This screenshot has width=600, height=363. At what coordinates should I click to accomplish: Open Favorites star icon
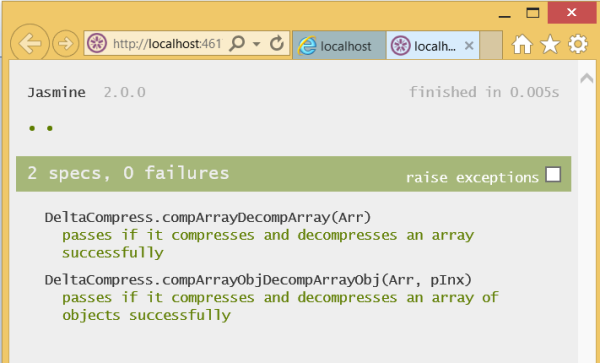point(550,44)
